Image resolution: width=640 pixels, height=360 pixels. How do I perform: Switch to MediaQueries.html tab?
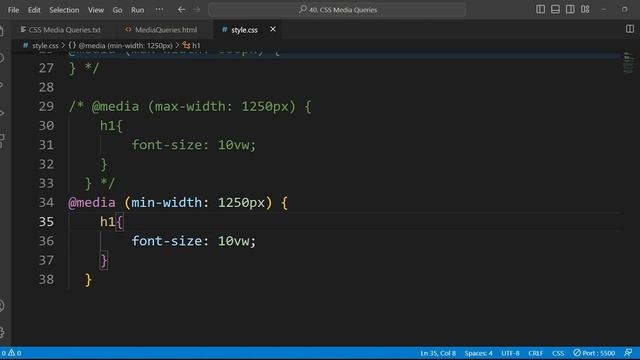(161, 30)
